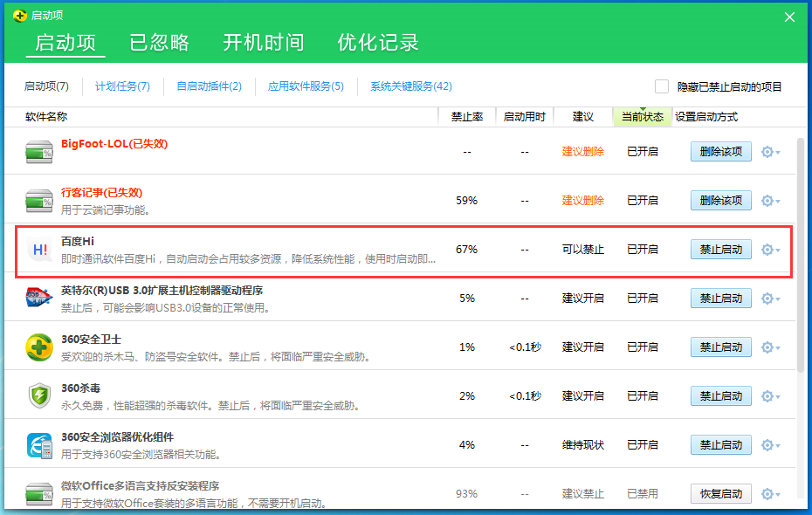Enable 隐藏已禁止启动的项目 checkbox
This screenshot has width=812, height=515.
click(x=662, y=86)
